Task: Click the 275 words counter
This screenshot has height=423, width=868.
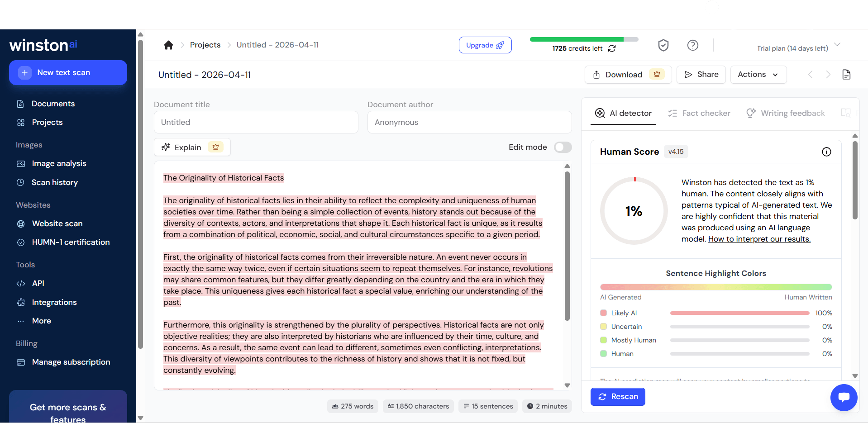Action: point(353,406)
